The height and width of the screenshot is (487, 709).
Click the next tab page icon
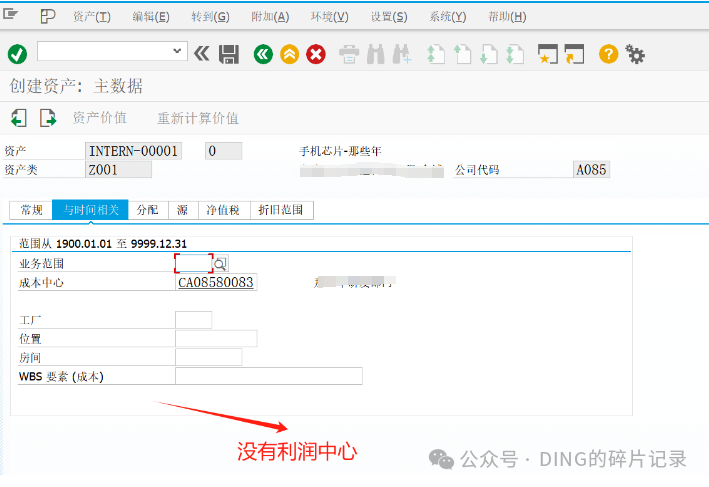[x=48, y=118]
